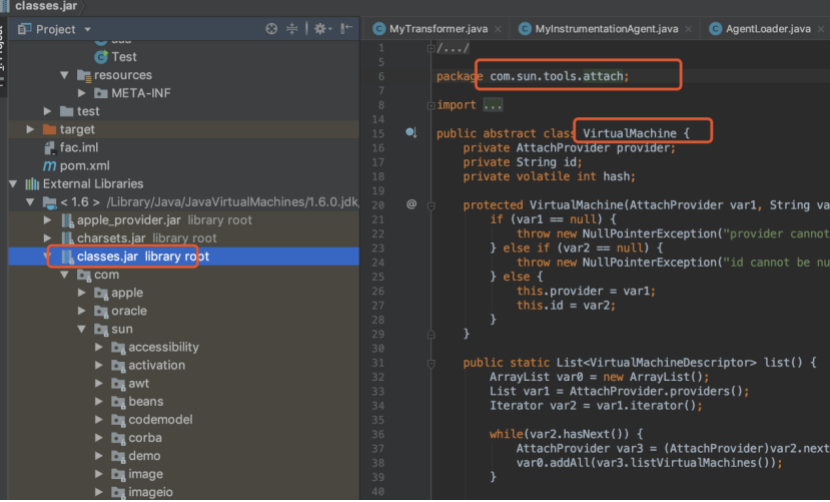Expand the folded import block
Image resolution: width=830 pixels, height=502 pixels.
(431, 105)
